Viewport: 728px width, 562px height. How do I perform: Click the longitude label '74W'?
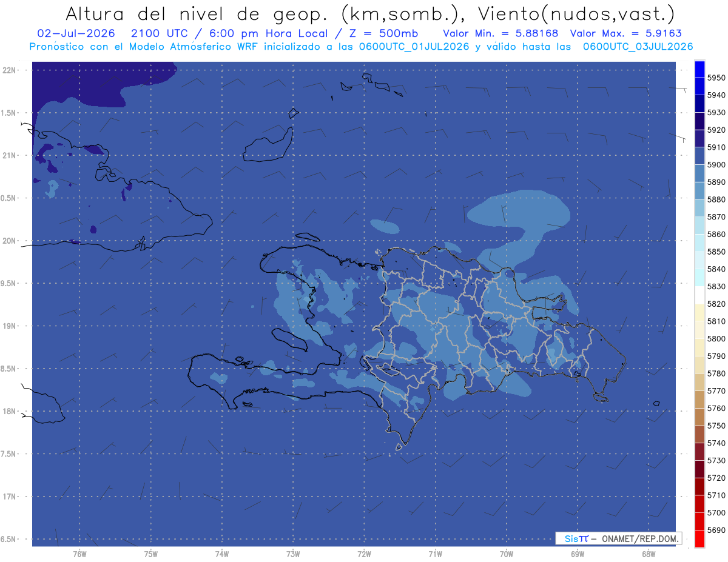point(222,554)
